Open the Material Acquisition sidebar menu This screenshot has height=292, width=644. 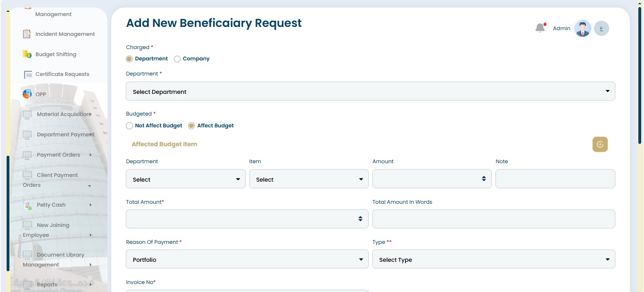[63, 114]
